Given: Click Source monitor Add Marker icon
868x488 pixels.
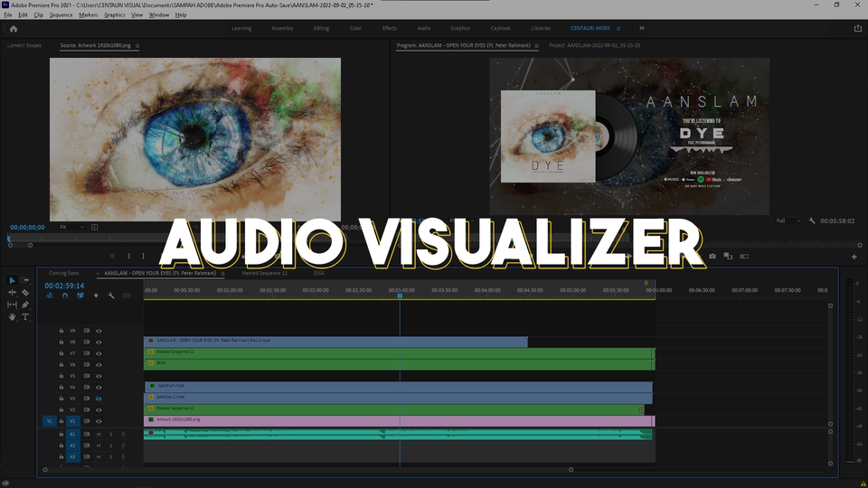Looking at the screenshot, I should 112,256.
